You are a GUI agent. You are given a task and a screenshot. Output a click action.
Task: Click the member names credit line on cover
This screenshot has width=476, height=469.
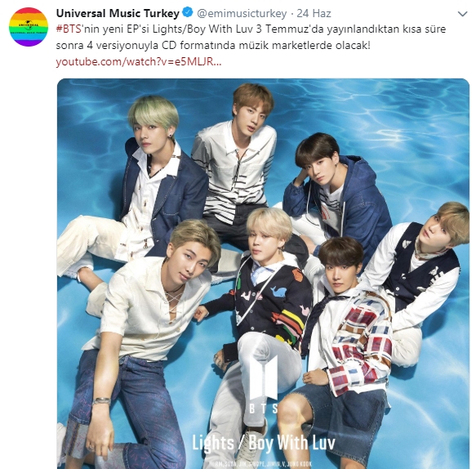tap(263, 464)
